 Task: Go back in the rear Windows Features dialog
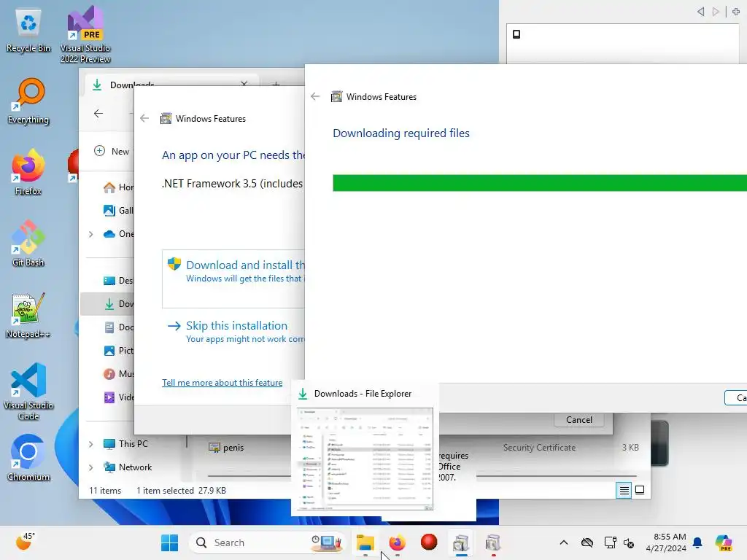(x=144, y=119)
